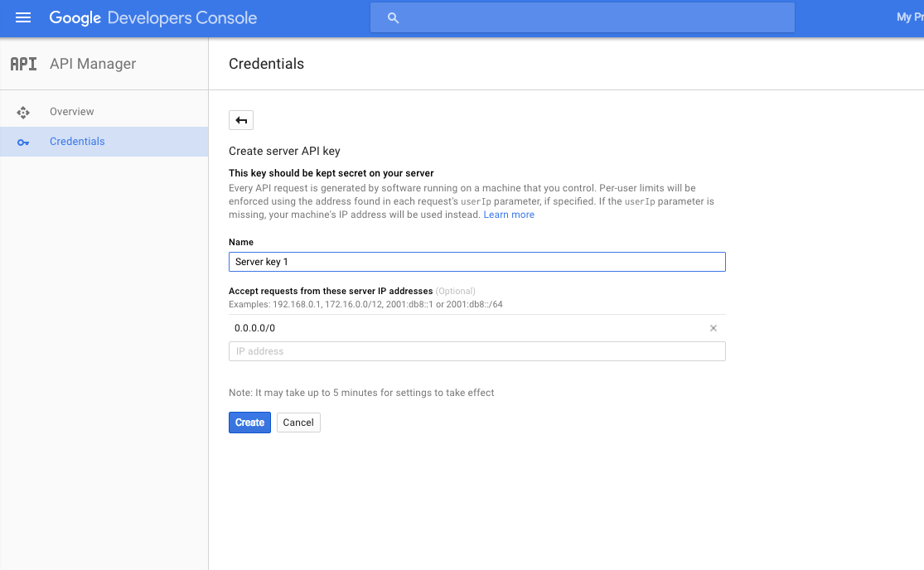
Task: Click the key icon beside Credentials
Action: [x=23, y=142]
